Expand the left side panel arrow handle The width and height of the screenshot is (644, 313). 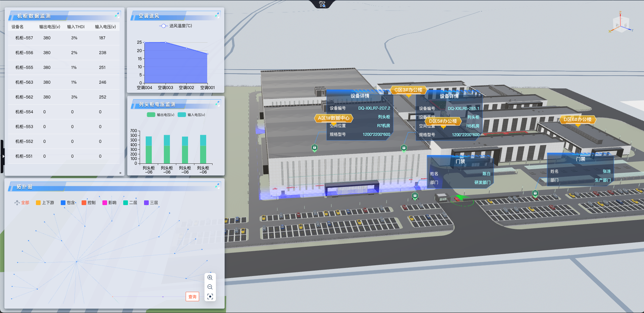point(2,156)
